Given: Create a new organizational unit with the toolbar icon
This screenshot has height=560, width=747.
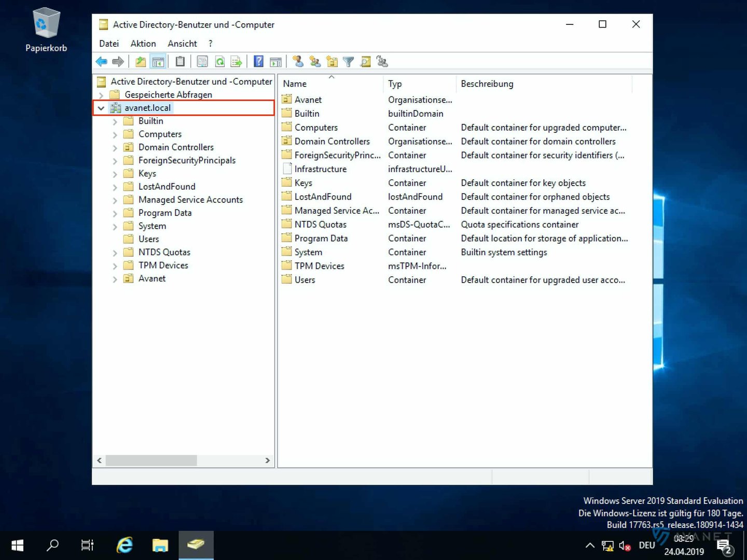Looking at the screenshot, I should [x=332, y=62].
